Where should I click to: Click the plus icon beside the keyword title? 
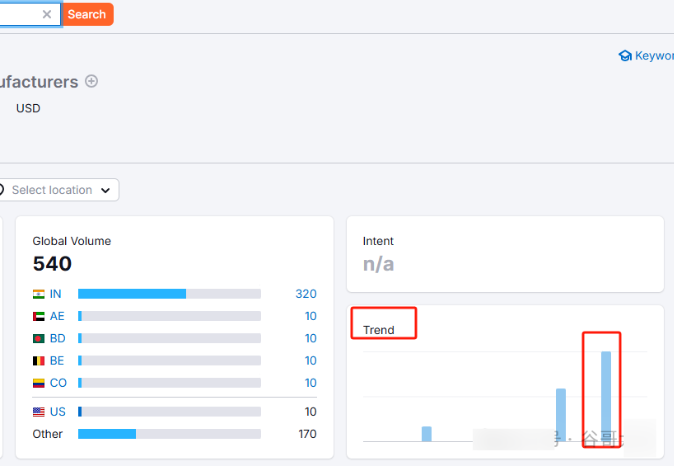[x=92, y=82]
